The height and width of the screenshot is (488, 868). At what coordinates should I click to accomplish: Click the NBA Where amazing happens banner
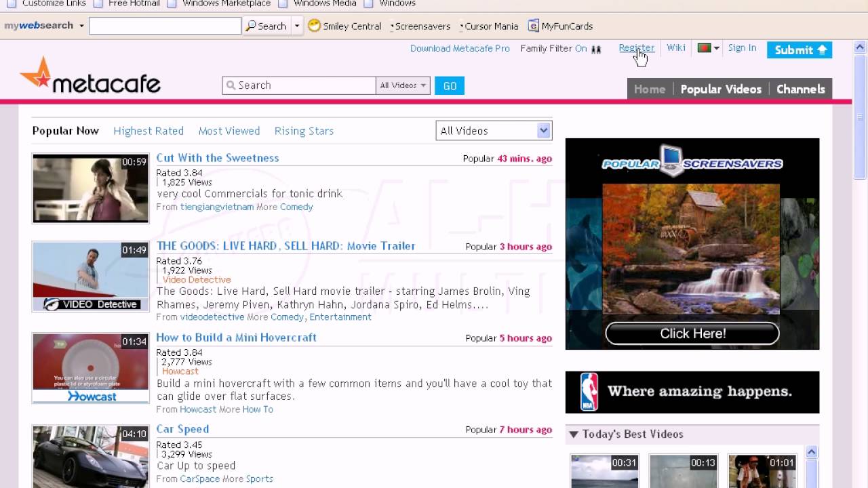(x=692, y=392)
